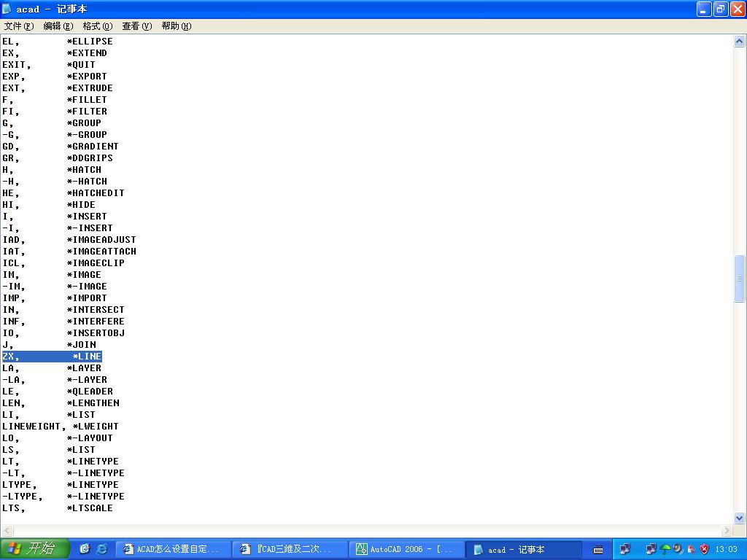
Task: Click the Notepad icon in the title bar
Action: [7, 9]
